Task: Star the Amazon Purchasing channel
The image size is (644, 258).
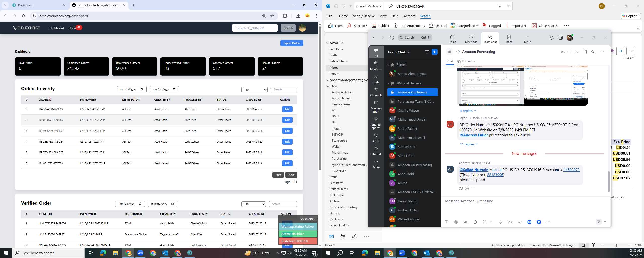Action: [x=458, y=52]
